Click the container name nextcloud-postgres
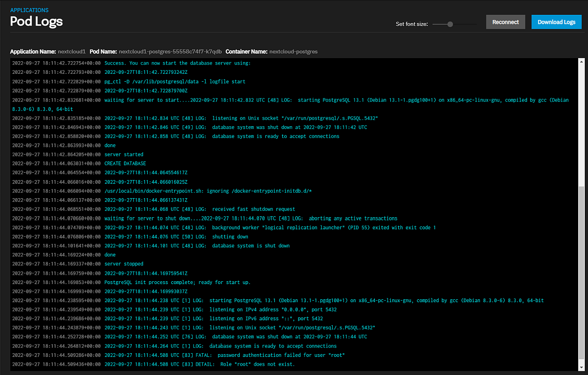 coord(293,52)
